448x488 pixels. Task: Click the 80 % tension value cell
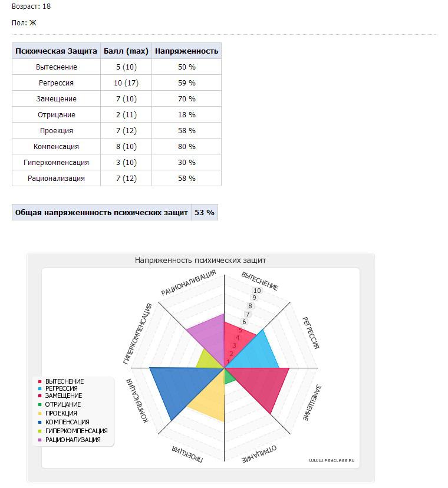[186, 146]
